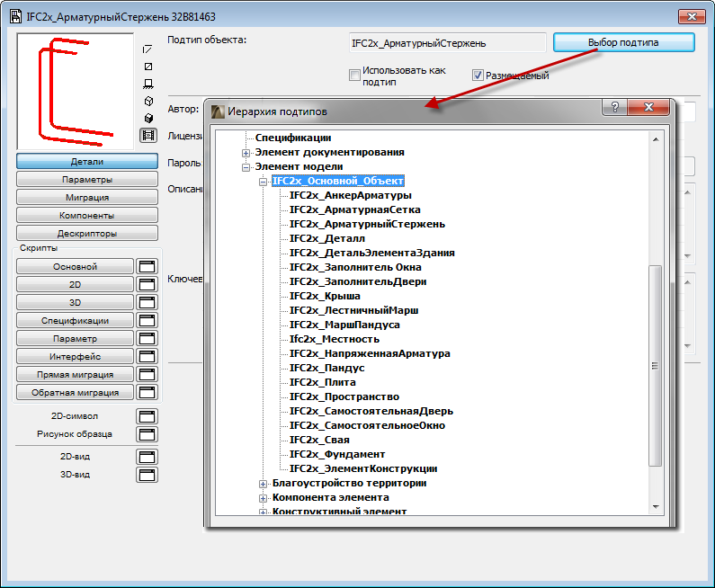Open 2D-вид window icon

click(147, 457)
